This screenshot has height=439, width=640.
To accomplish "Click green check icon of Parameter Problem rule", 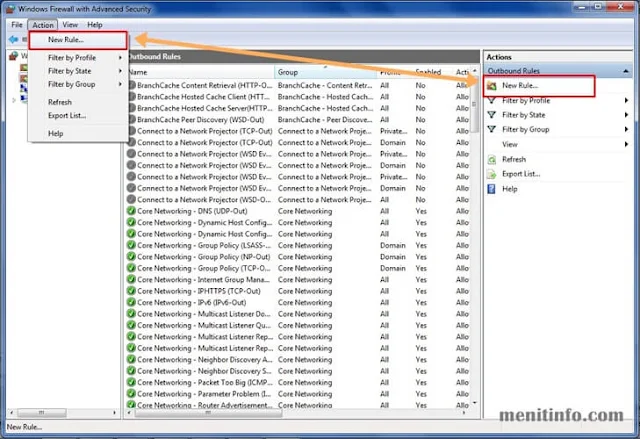I will point(131,394).
